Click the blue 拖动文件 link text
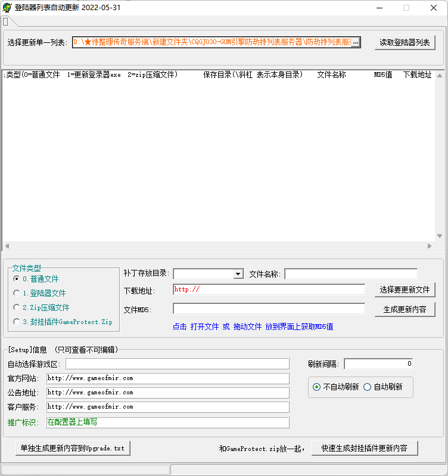Image resolution: width=448 pixels, height=476 pixels. 247,326
